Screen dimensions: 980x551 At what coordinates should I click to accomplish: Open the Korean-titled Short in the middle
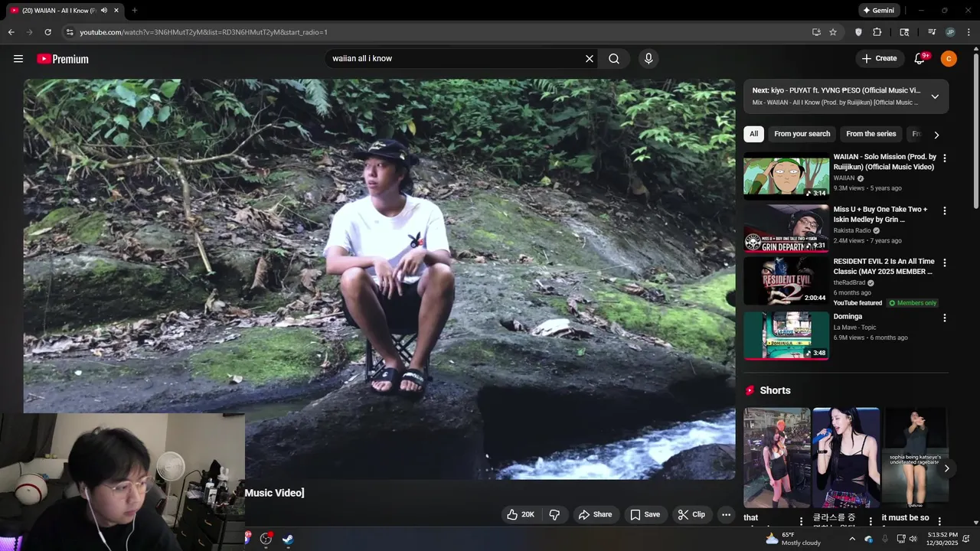(x=846, y=458)
